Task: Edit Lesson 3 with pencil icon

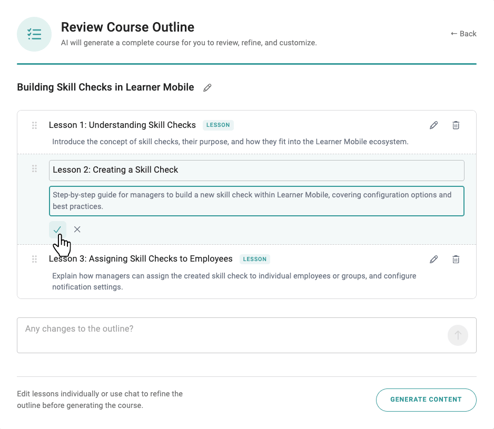Action: [x=434, y=259]
